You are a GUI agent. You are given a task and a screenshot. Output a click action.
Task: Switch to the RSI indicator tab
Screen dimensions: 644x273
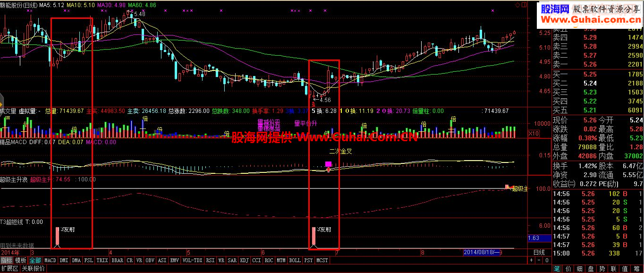click(211, 260)
